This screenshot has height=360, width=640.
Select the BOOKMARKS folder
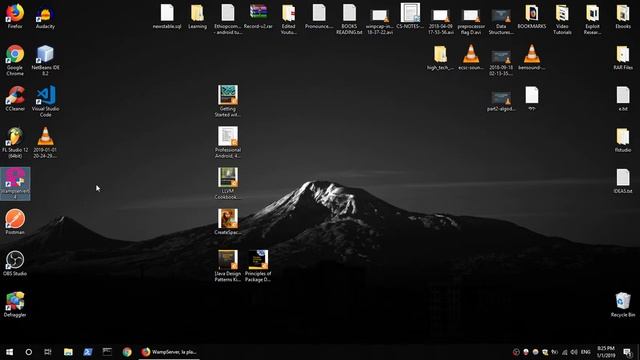click(x=531, y=16)
